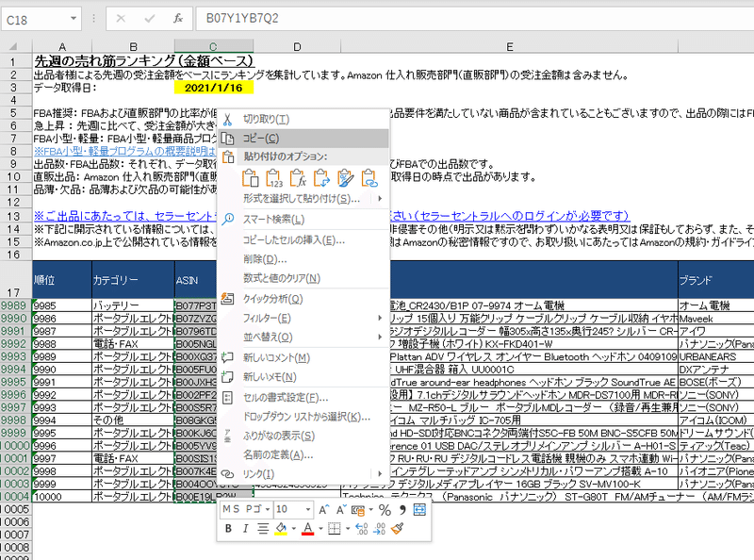Click the new comment icon in menu

(227, 357)
